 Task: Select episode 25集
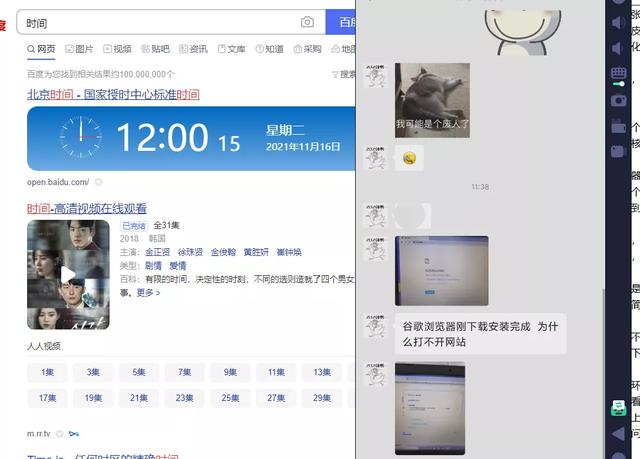[x=230, y=398]
